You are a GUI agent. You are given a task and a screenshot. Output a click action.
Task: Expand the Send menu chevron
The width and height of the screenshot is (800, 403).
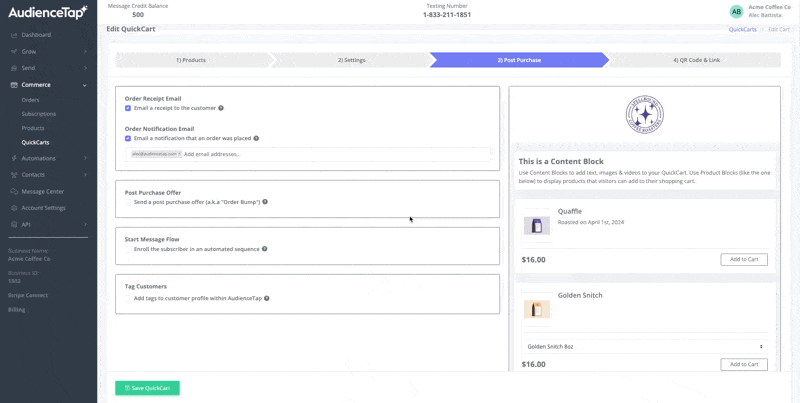point(85,68)
